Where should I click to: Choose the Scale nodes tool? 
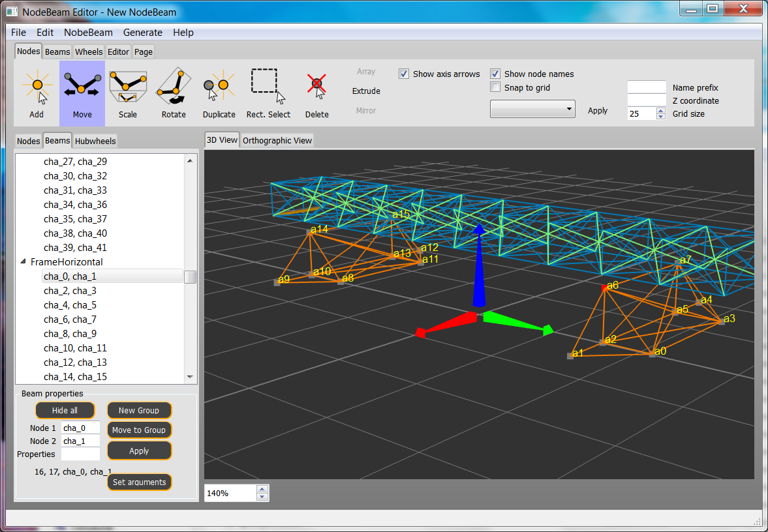pyautogui.click(x=128, y=93)
